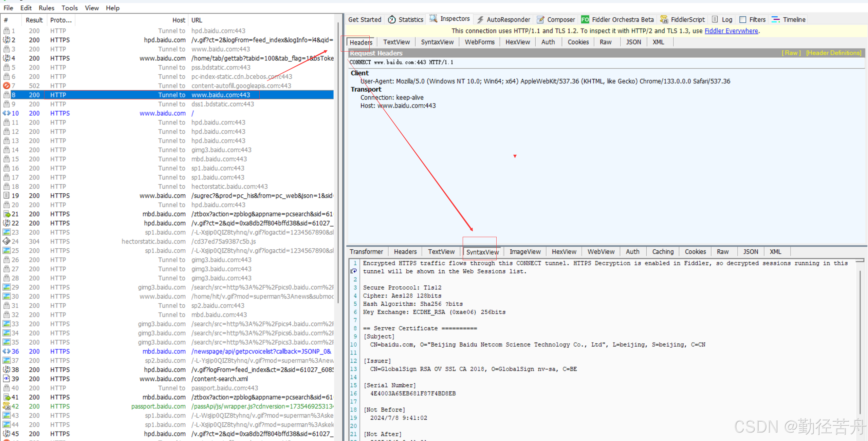Toggle the Filters checkbox tab
The image size is (868, 441).
click(743, 20)
